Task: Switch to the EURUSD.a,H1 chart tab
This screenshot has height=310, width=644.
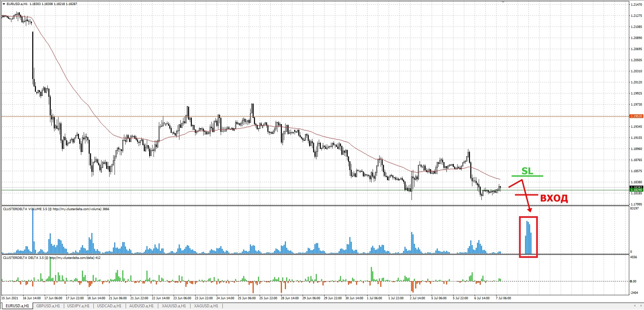Action: coord(17,306)
